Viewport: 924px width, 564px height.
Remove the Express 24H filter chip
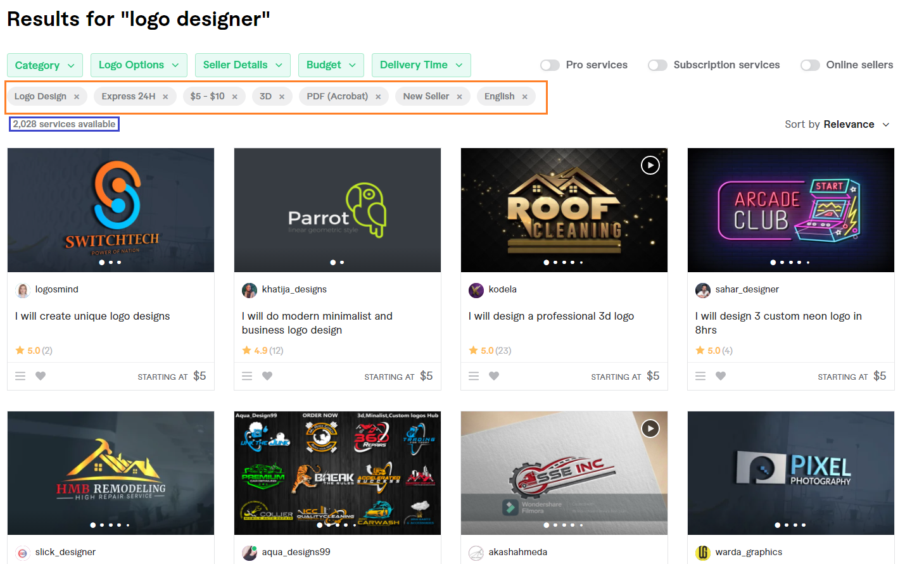coord(165,97)
